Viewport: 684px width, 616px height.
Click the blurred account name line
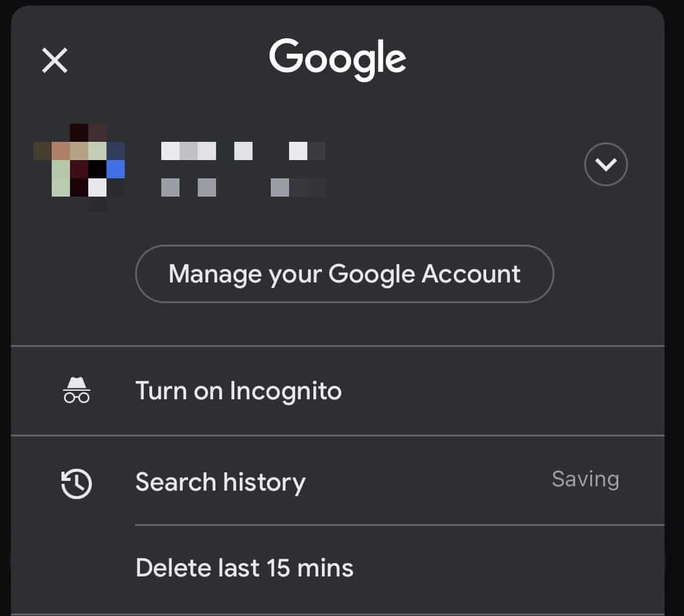(243, 150)
